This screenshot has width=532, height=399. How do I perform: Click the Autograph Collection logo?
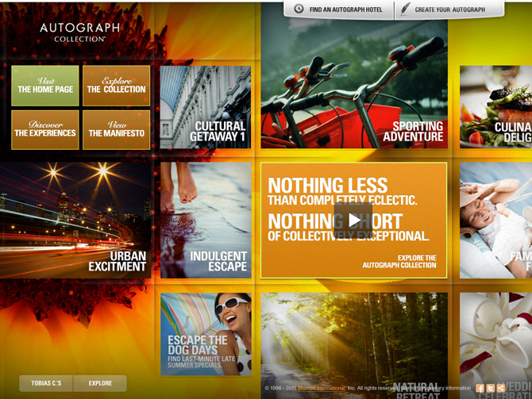(x=80, y=32)
